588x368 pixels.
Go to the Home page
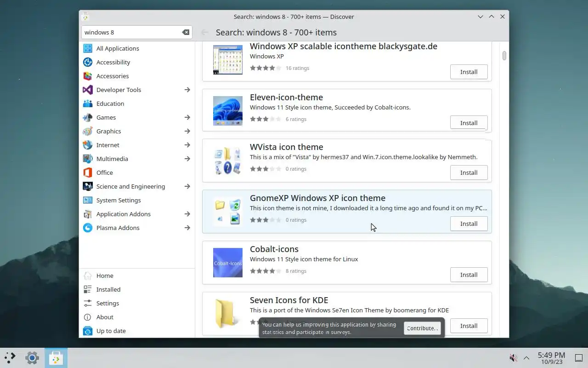137,276
